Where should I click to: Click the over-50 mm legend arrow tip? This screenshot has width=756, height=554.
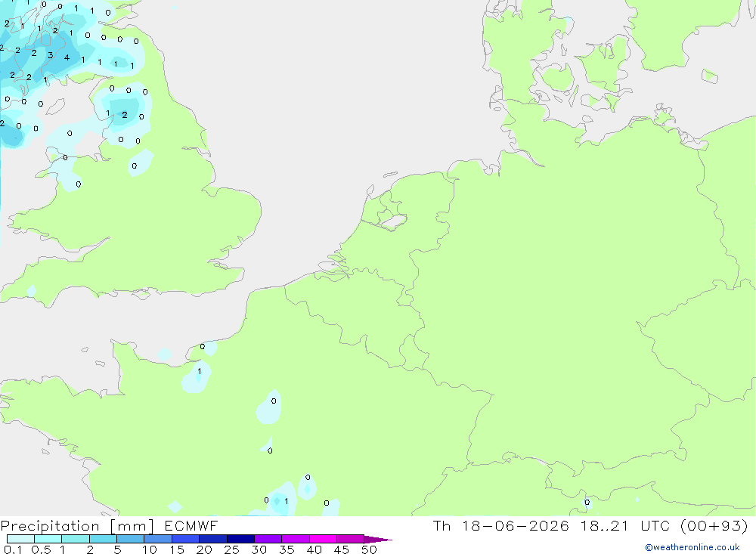pos(377,539)
